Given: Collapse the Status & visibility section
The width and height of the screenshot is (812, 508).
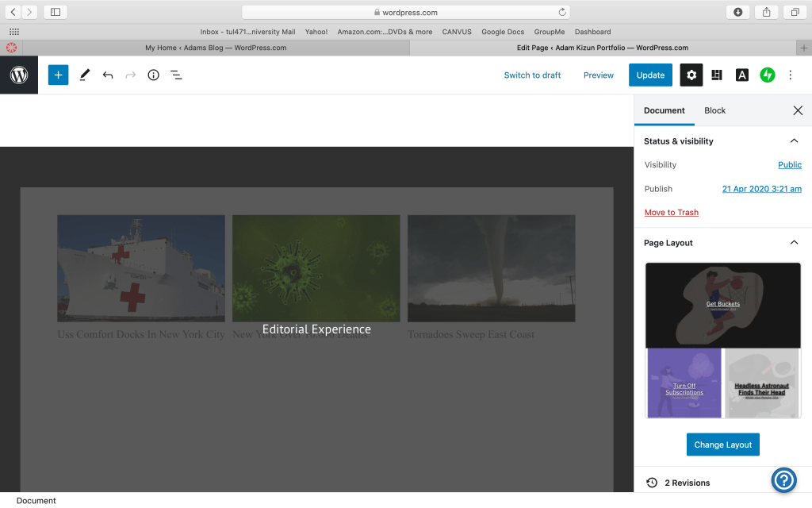Looking at the screenshot, I should pyautogui.click(x=794, y=141).
